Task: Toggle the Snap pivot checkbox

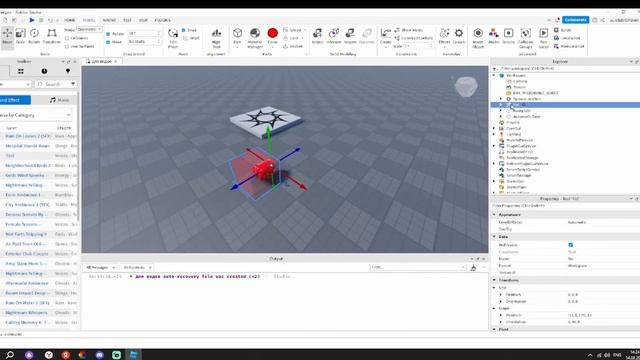Action: point(184,30)
